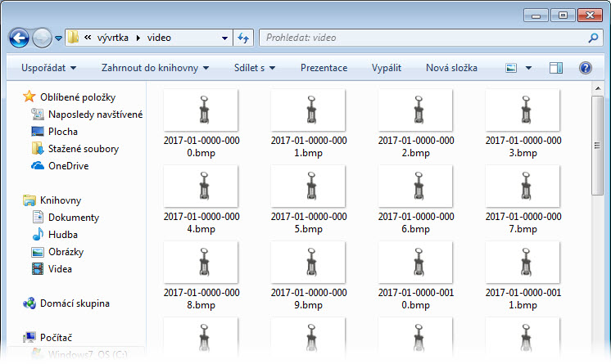Screen dimensions: 611x364
Task: Click the OneDrive cloud icon
Action: 38,166
